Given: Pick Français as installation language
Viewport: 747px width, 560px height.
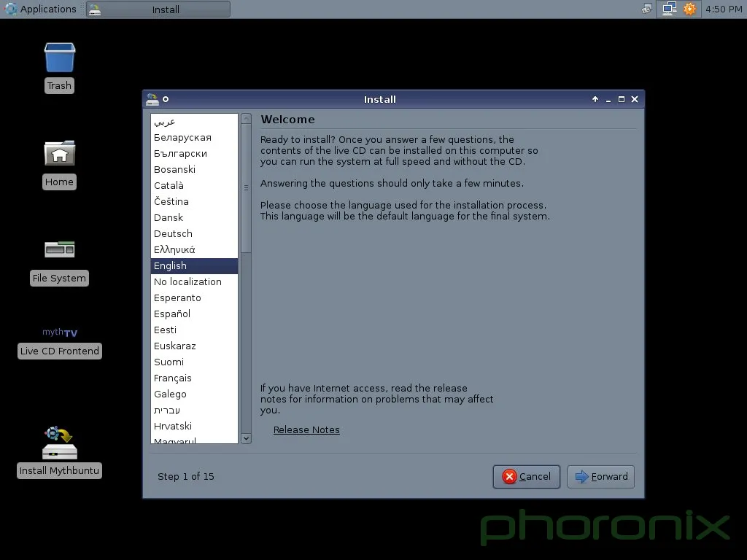Looking at the screenshot, I should pyautogui.click(x=194, y=378).
